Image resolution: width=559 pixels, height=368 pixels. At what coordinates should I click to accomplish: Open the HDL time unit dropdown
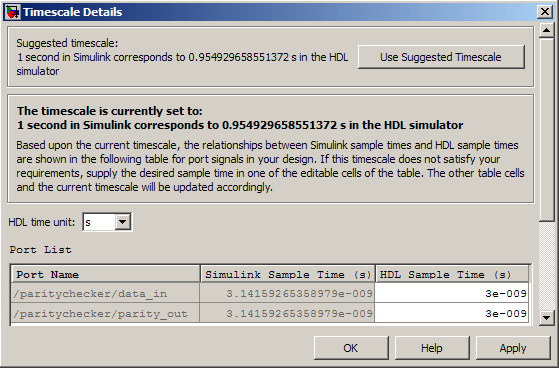click(107, 222)
